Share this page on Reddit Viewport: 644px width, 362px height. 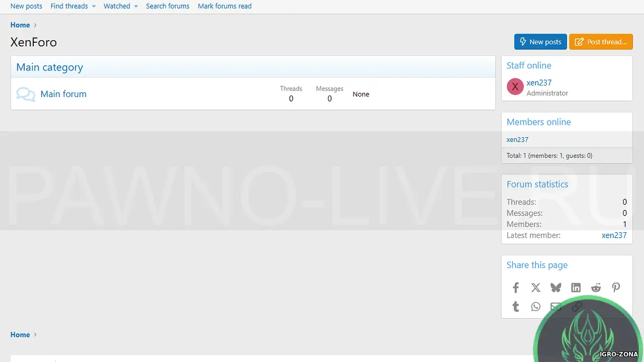[596, 288]
